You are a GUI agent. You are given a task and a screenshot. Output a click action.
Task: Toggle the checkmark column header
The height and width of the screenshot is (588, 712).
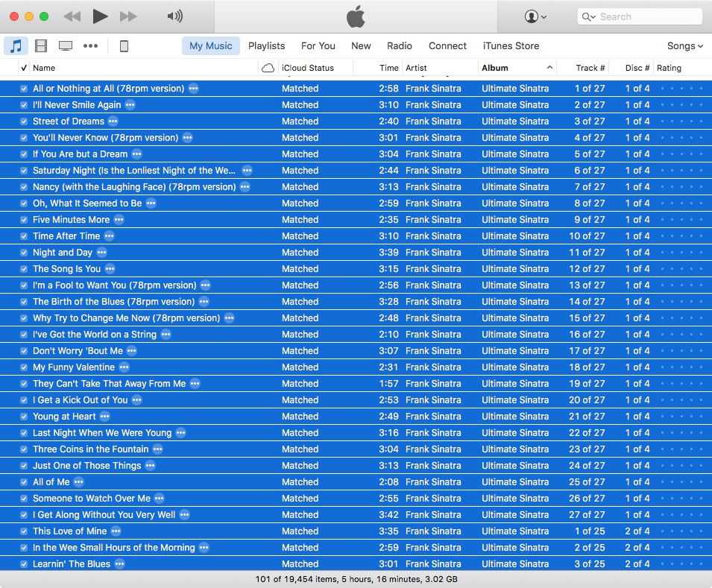[24, 68]
